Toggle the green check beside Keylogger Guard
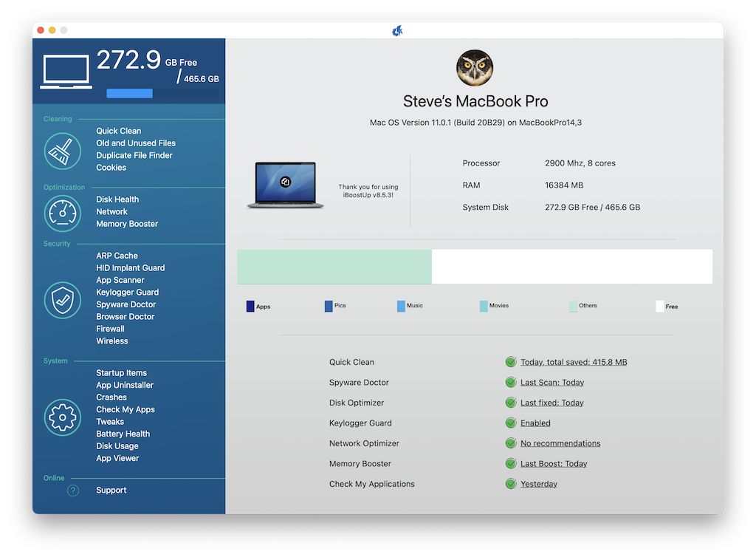The height and width of the screenshot is (557, 756). point(510,423)
